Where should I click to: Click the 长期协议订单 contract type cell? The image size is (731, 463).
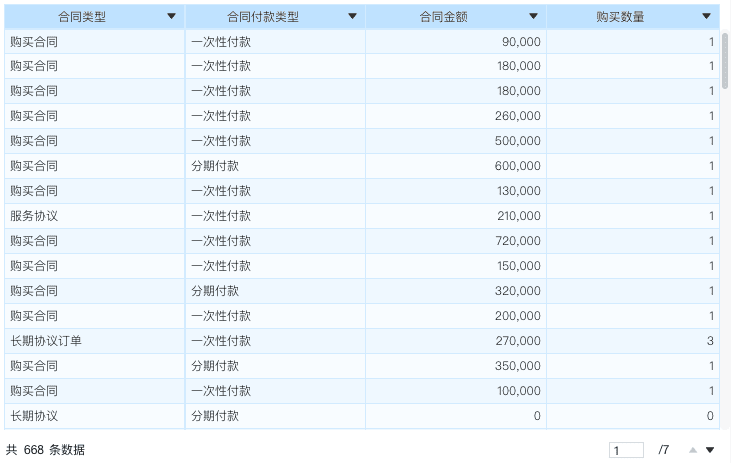[x=95, y=341]
